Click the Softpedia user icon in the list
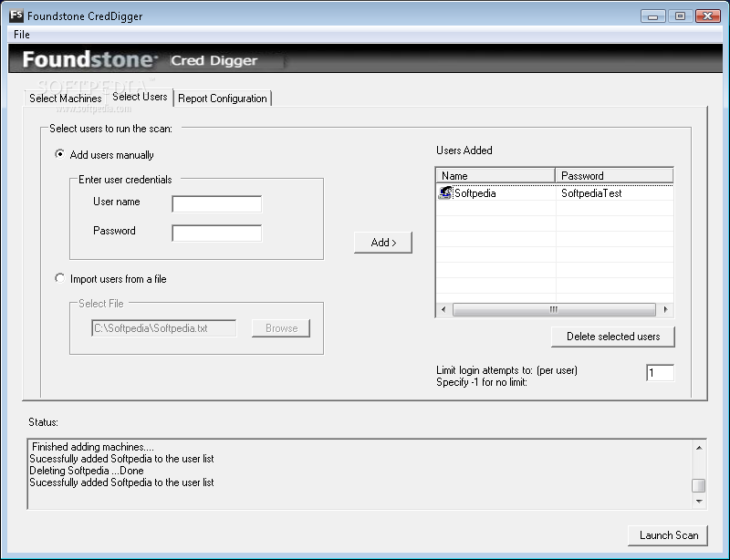This screenshot has width=730, height=560. [444, 192]
